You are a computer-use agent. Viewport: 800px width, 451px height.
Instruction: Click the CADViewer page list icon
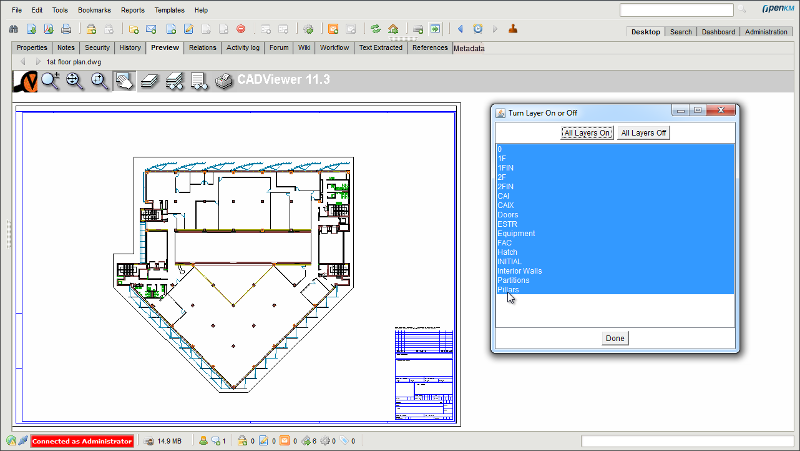(199, 81)
